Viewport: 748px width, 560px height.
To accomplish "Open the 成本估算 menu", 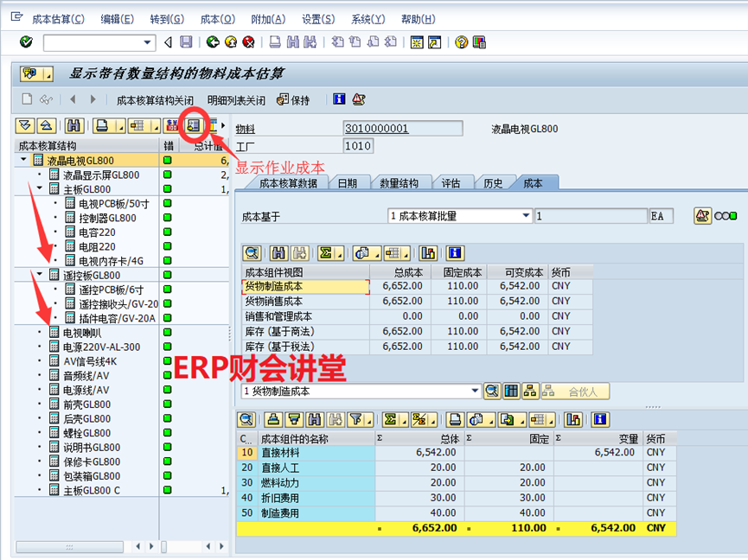I will (58, 19).
